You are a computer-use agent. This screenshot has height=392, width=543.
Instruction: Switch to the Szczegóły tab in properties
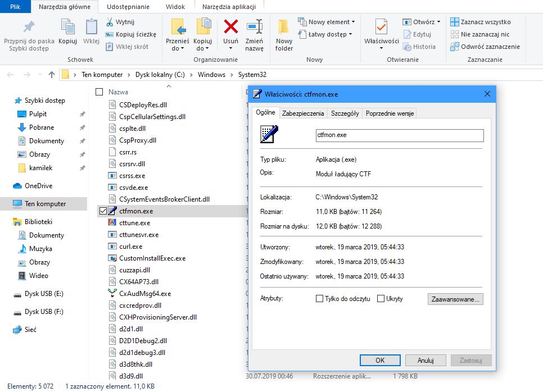[345, 113]
